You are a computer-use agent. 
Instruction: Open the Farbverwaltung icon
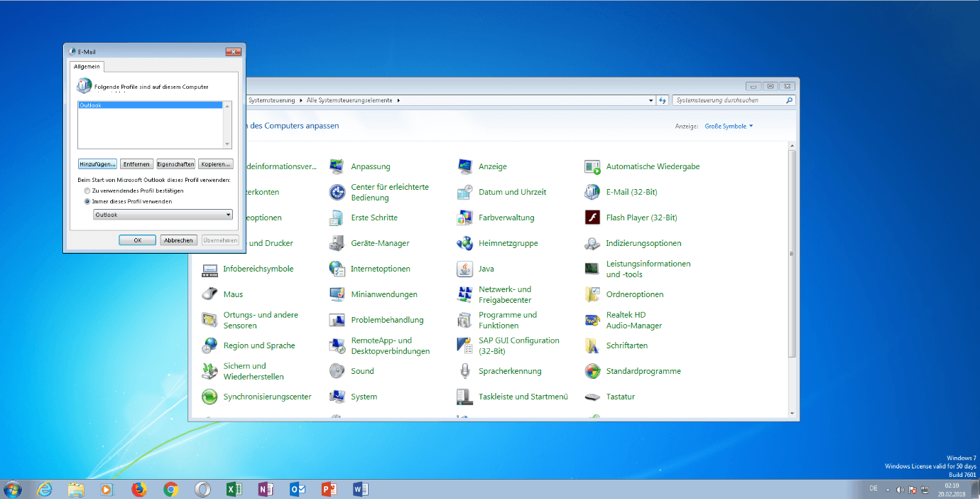point(465,218)
